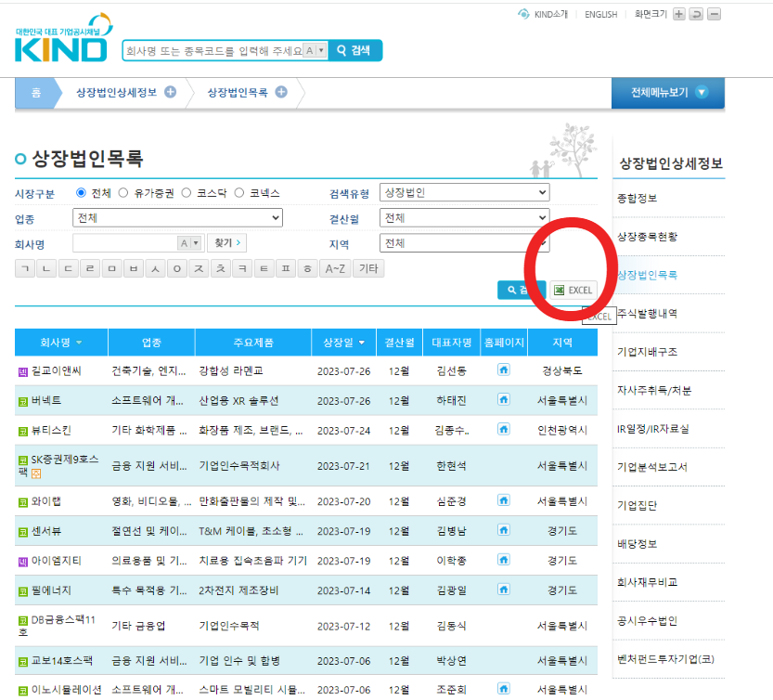Sort by 상장일 column header
This screenshot has height=700, width=773.
[x=343, y=343]
